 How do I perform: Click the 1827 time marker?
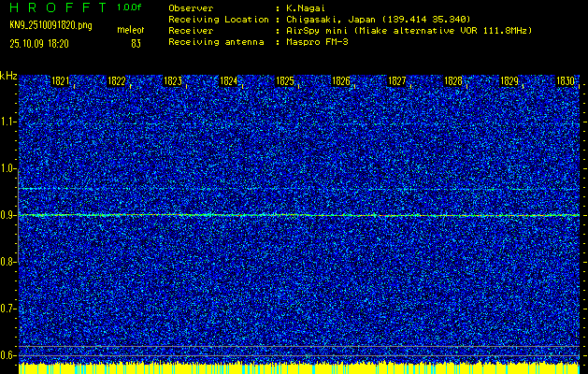click(396, 81)
